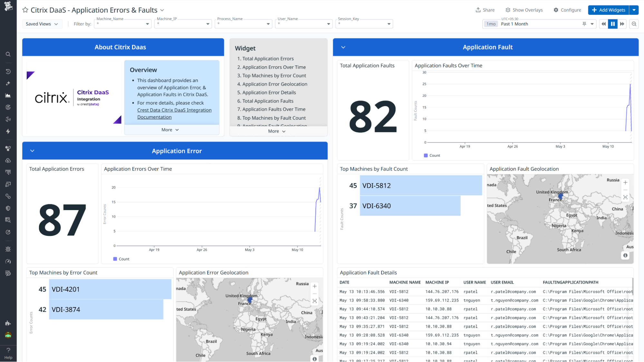
Task: Open the Configure menu
Action: pos(567,10)
